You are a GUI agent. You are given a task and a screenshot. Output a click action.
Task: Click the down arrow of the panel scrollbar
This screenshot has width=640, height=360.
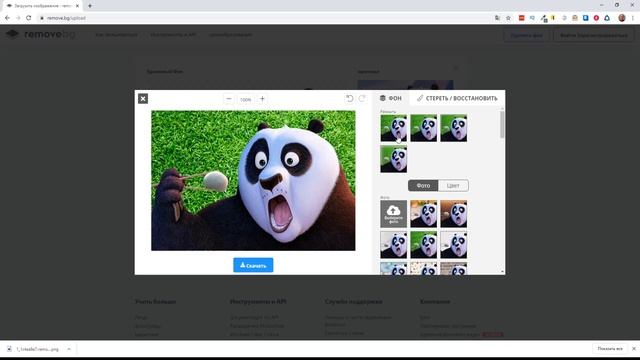coord(502,271)
